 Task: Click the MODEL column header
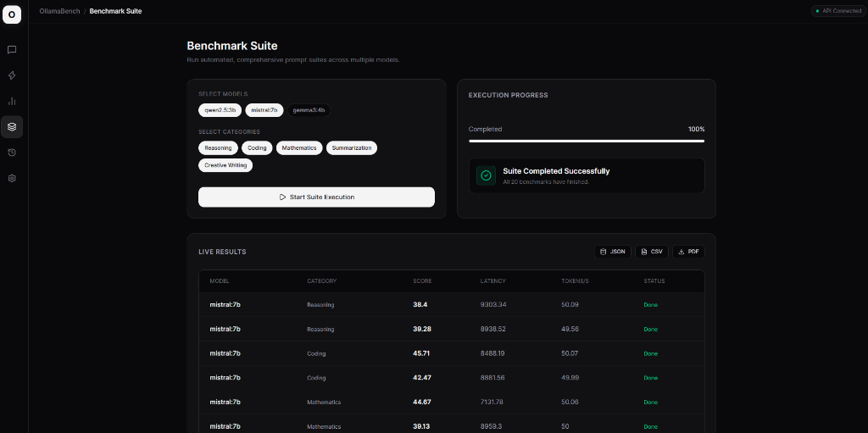(220, 281)
